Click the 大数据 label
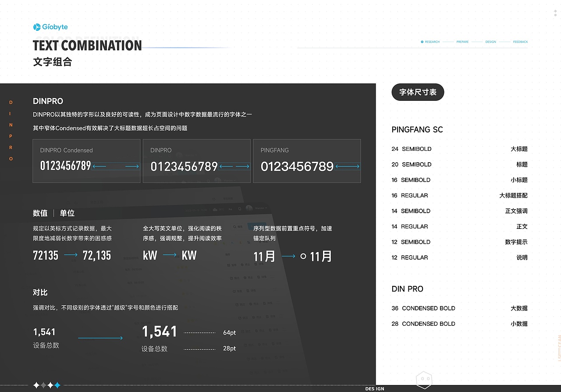 tap(519, 308)
